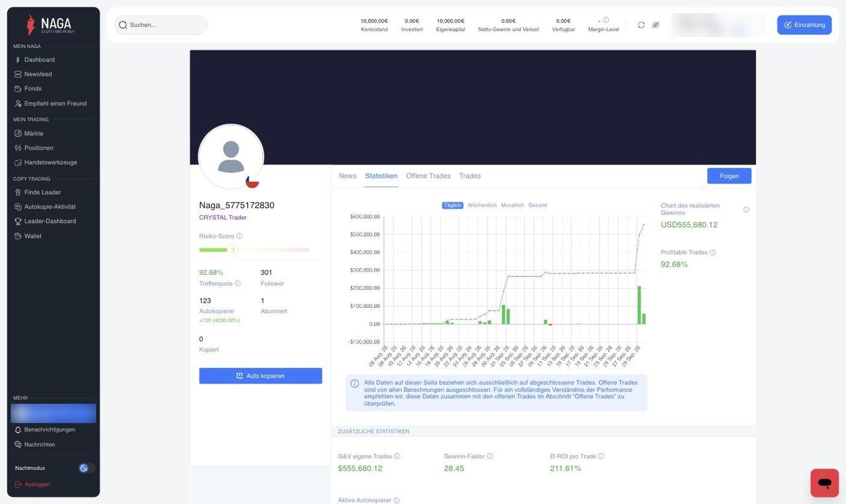The height and width of the screenshot is (504, 846).
Task: Click the Newsfeed sidebar icon
Action: coord(18,75)
